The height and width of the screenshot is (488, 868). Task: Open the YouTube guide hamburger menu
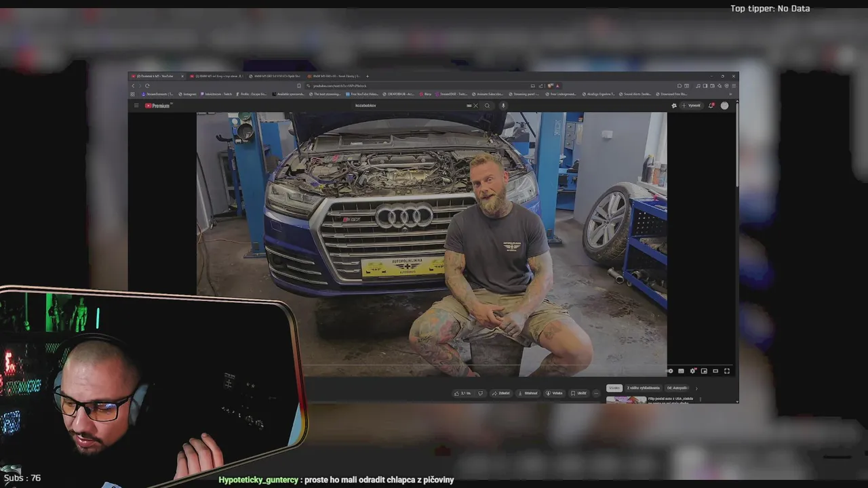(136, 106)
